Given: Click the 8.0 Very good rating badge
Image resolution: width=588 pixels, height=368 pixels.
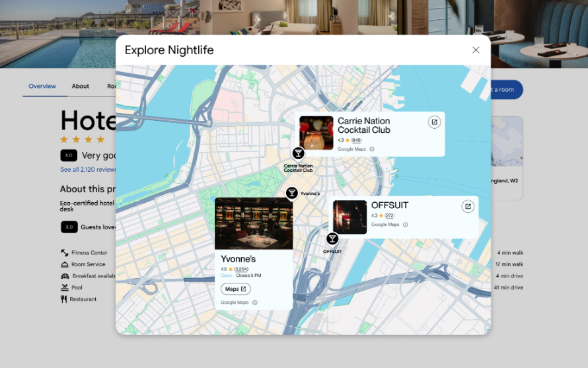Looking at the screenshot, I should (x=69, y=155).
